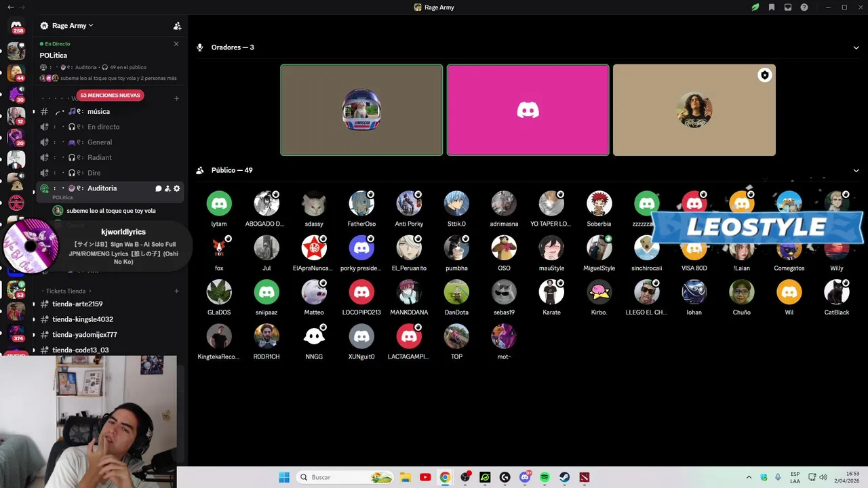Open the volume control in system tray
Screen dimensions: 868x488
coord(823,477)
